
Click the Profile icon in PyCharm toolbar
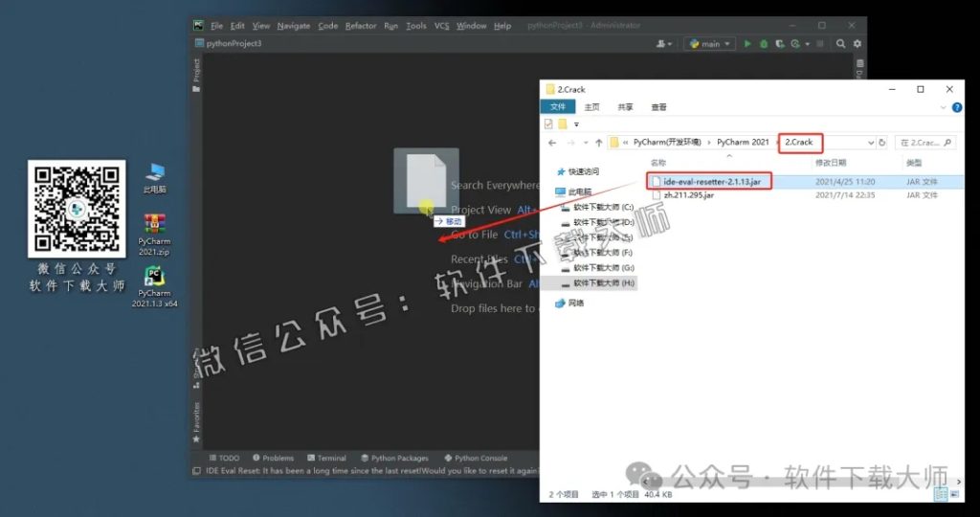[795, 44]
